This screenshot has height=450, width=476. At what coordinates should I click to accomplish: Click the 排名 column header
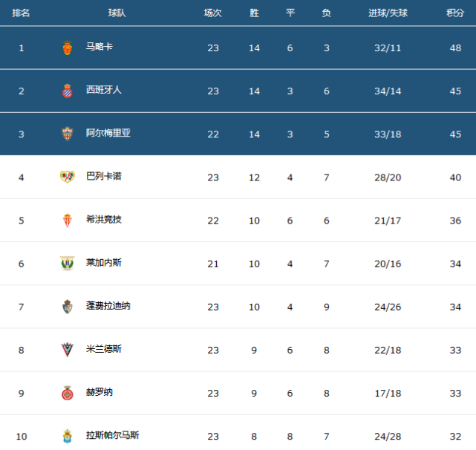tap(22, 13)
